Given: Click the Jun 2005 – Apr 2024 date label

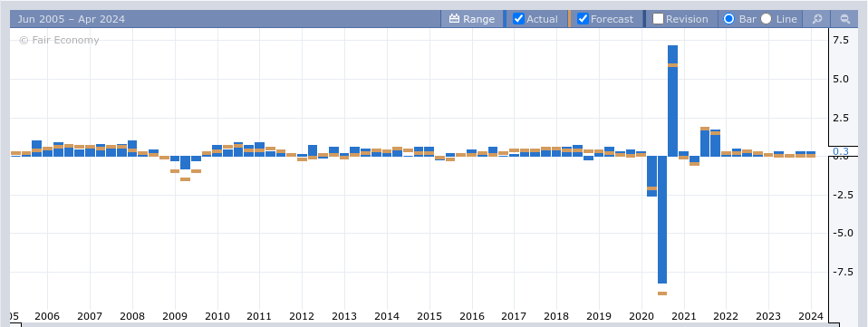Looking at the screenshot, I should coord(72,19).
